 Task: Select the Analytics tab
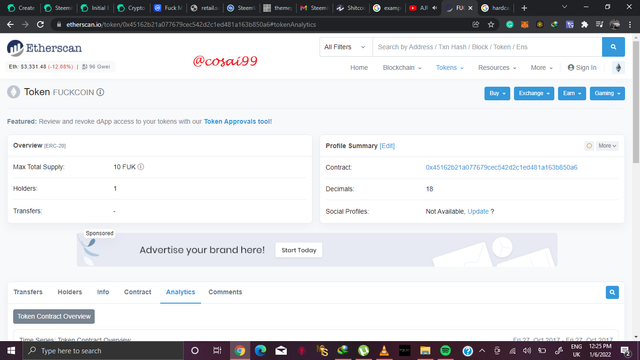[x=180, y=292]
